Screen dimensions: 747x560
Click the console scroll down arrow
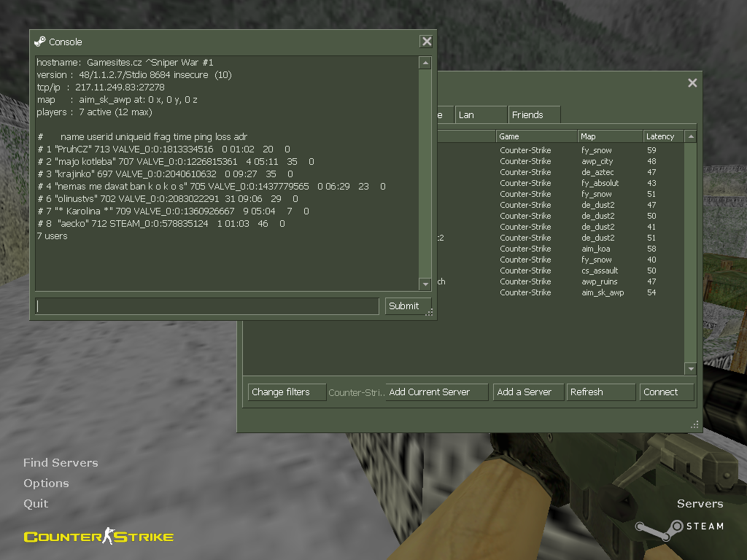coord(425,284)
